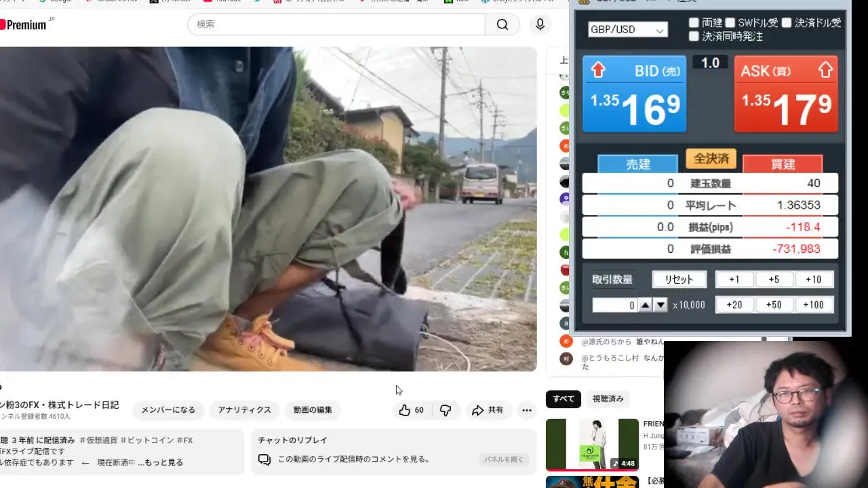Click the ASK buy rate panel

pos(786,94)
